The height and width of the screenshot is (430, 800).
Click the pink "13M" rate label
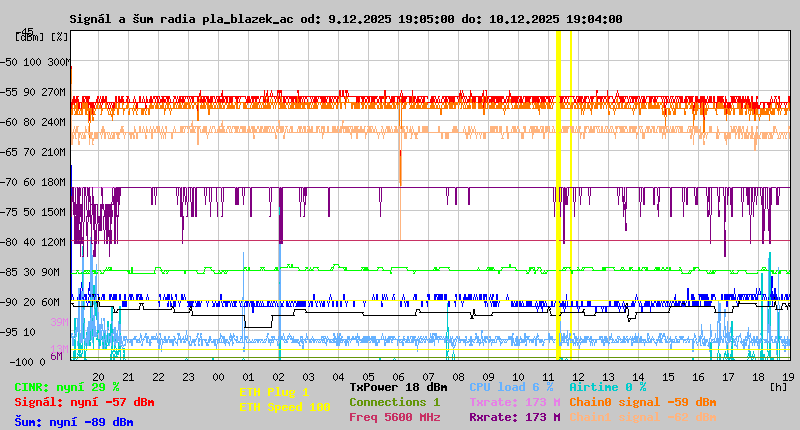(x=59, y=348)
